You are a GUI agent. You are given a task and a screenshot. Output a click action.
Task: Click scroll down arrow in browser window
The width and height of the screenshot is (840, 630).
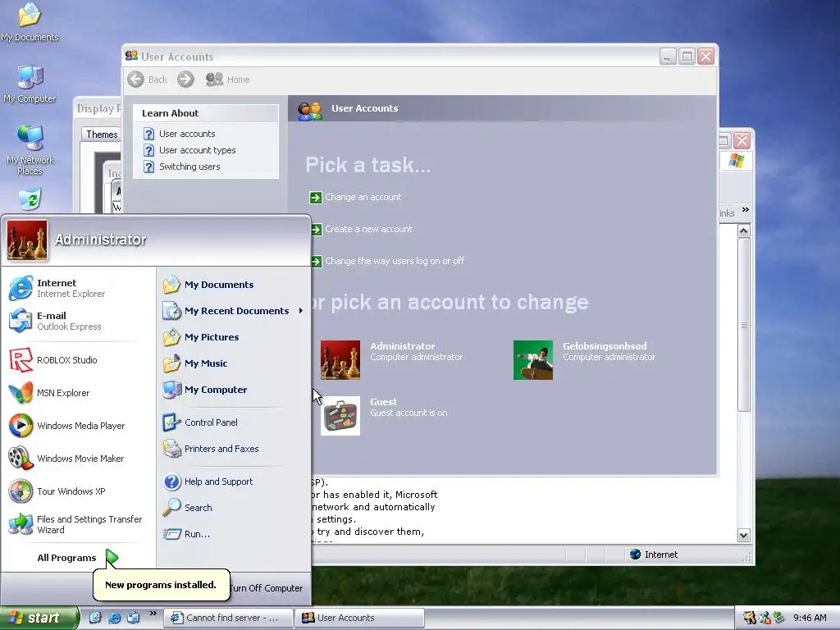743,535
